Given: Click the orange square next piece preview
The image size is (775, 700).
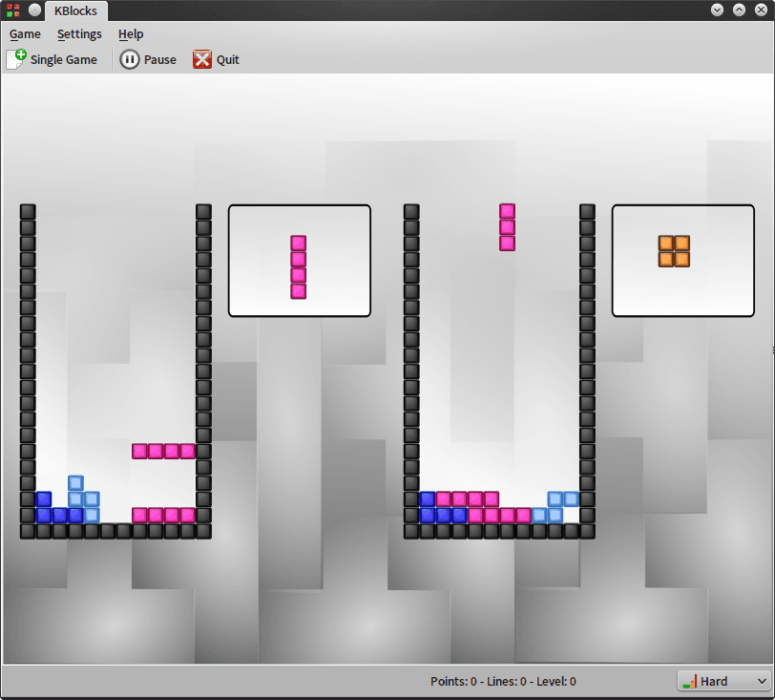Looking at the screenshot, I should click(674, 251).
